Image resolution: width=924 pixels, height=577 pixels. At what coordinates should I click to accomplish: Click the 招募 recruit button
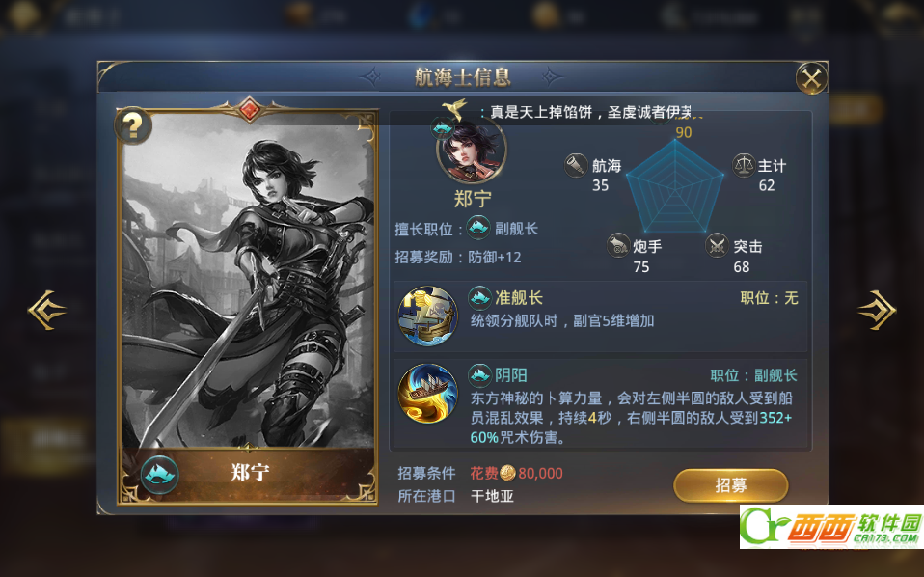731,485
